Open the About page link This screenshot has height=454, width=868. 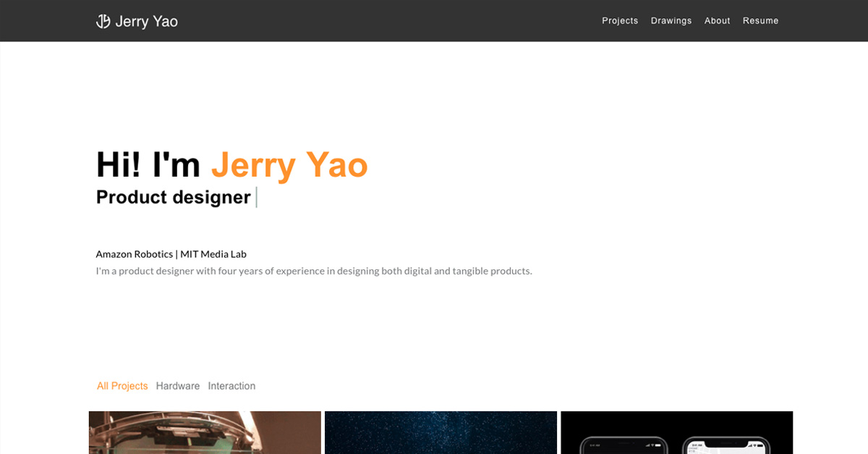[718, 21]
